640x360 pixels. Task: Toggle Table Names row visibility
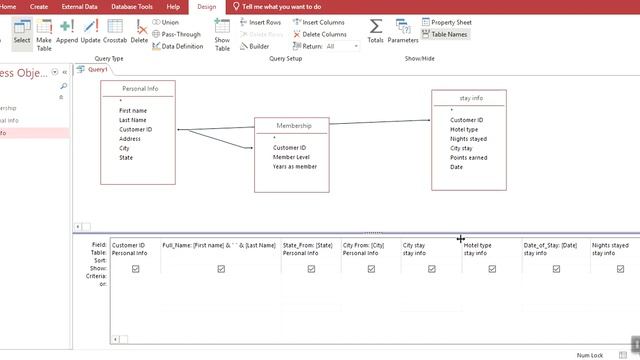[445, 34]
